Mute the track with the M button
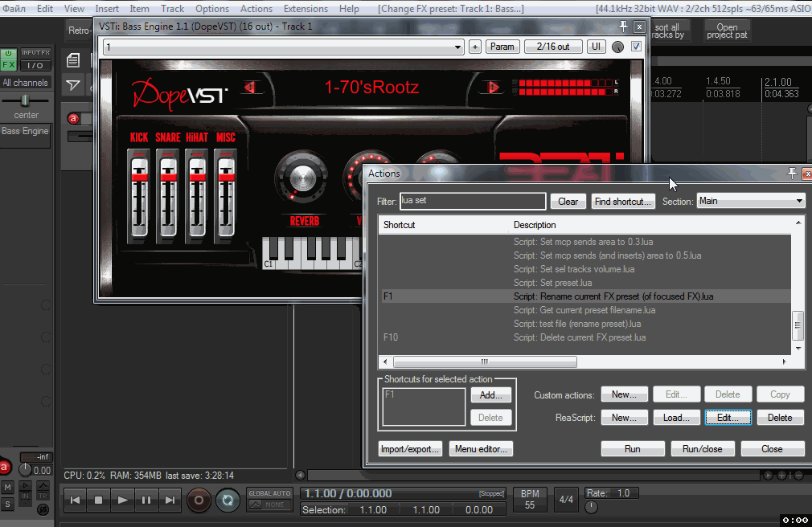The height and width of the screenshot is (527, 812). pos(7,487)
